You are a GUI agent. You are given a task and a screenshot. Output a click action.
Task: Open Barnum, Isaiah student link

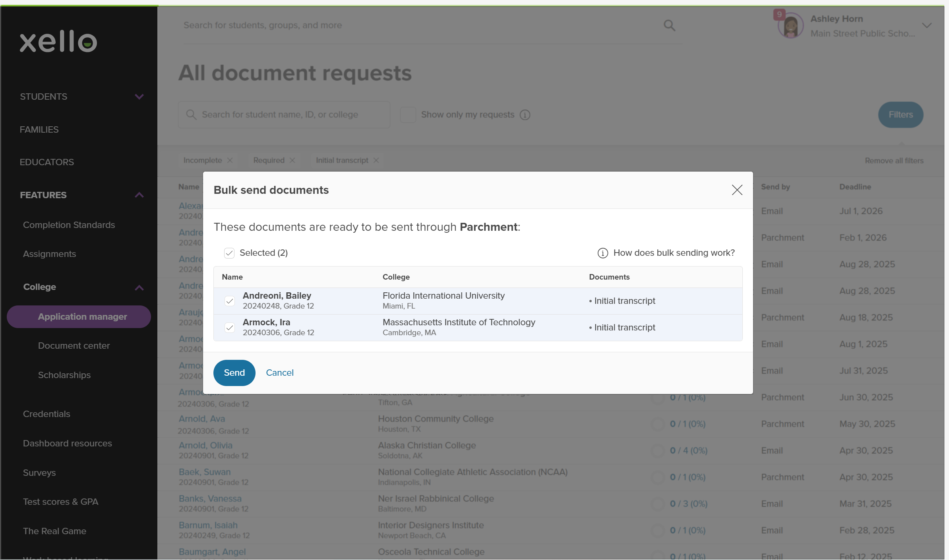208,525
